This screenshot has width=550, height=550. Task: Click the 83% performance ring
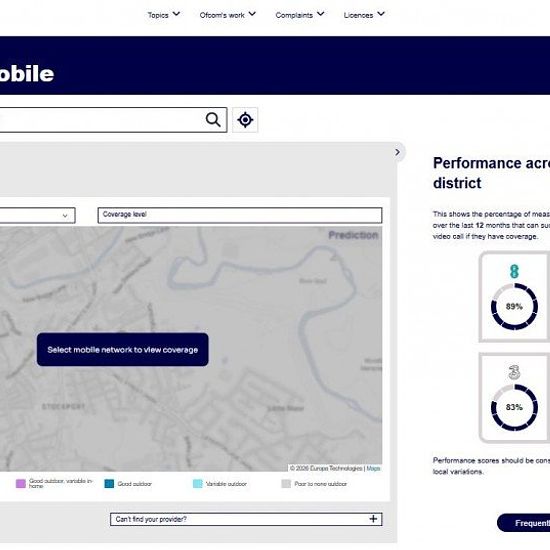514,407
